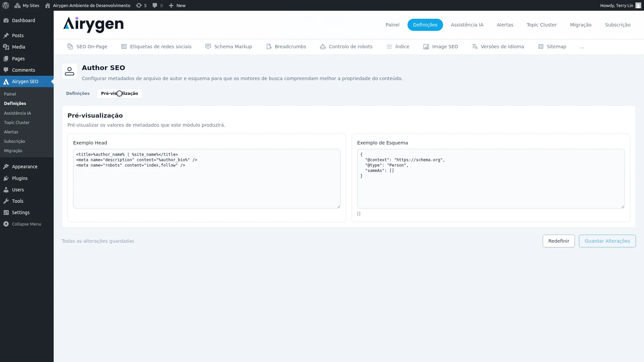Screen dimensions: 644x362
Task: Click the Media library icon
Action: click(6, 47)
